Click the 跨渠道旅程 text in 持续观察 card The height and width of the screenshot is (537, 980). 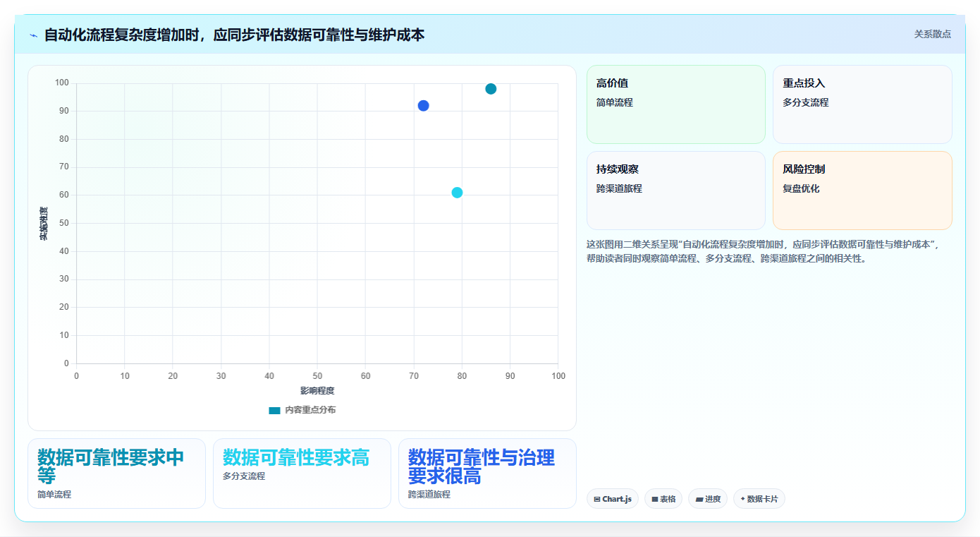619,189
